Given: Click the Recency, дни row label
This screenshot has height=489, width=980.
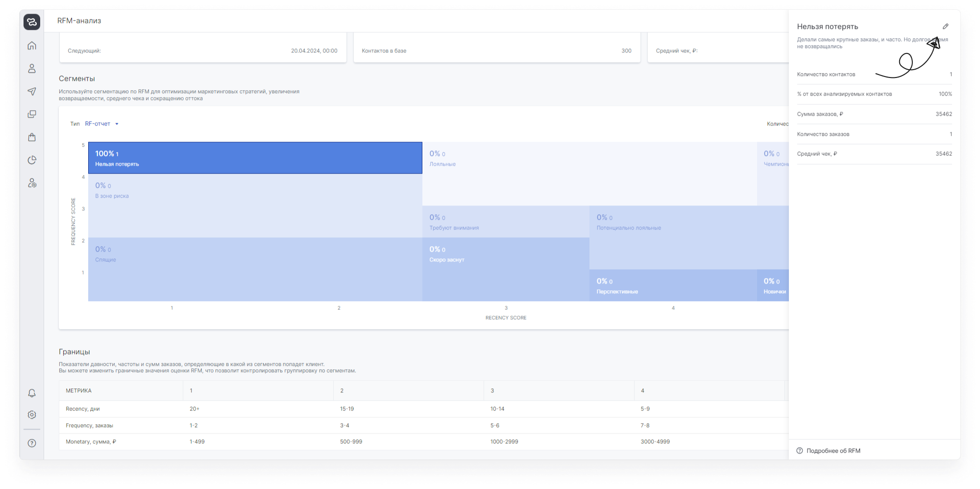Looking at the screenshot, I should pyautogui.click(x=83, y=409).
